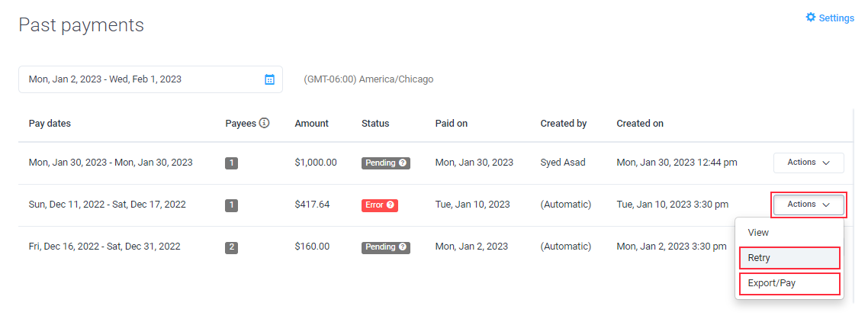Click help icon on red Error badge
This screenshot has width=868, height=316.
pyautogui.click(x=391, y=205)
